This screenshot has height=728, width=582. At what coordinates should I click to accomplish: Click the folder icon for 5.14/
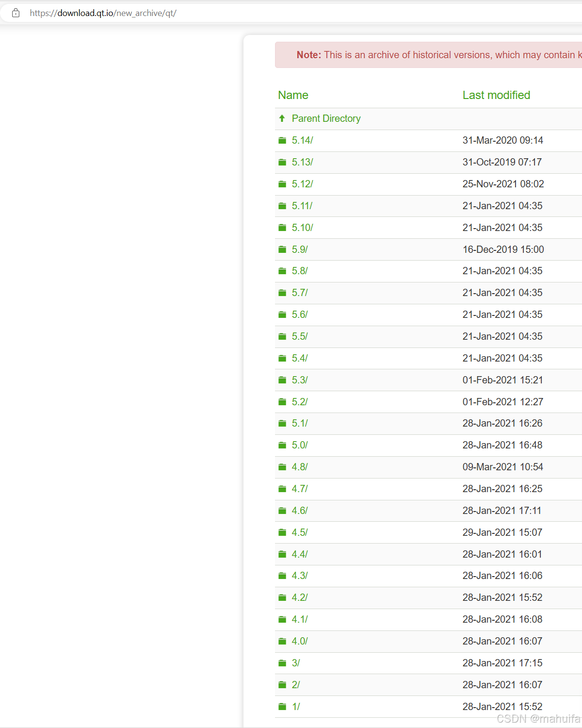point(282,140)
